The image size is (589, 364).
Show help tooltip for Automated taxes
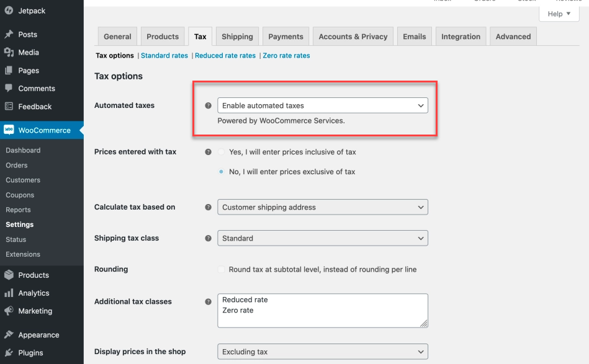208,105
